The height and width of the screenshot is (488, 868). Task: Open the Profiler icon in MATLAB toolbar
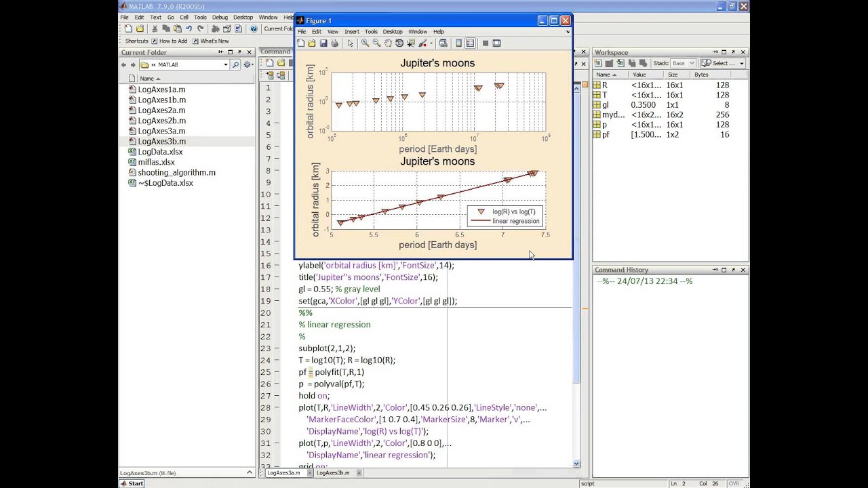[237, 28]
